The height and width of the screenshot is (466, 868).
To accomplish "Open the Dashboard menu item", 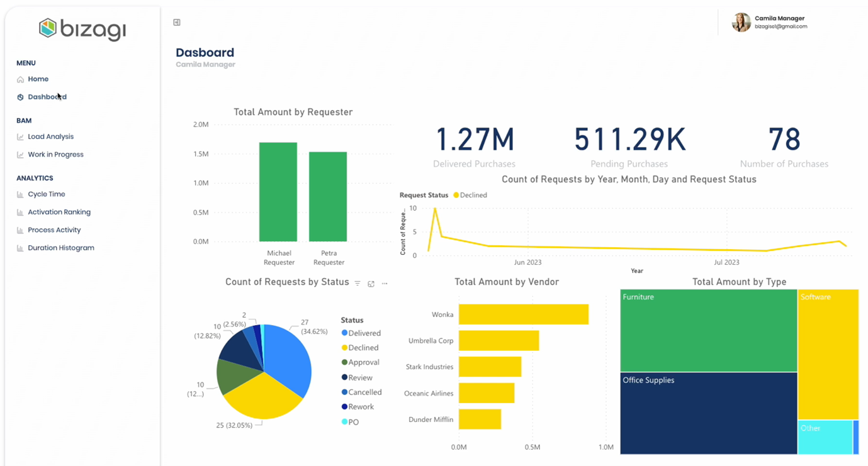I will 47,97.
